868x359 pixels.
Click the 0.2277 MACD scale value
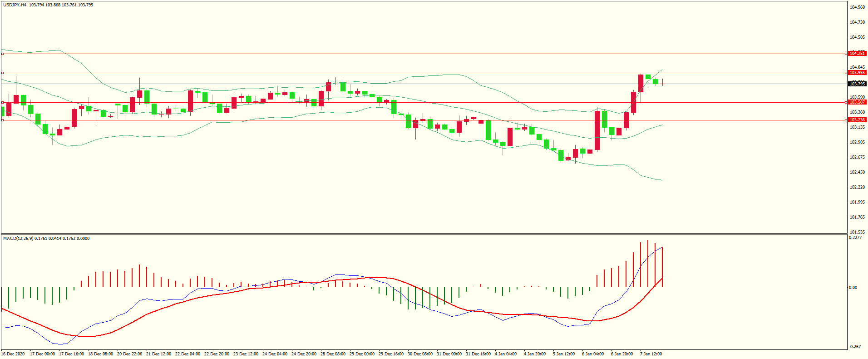pyautogui.click(x=855, y=238)
